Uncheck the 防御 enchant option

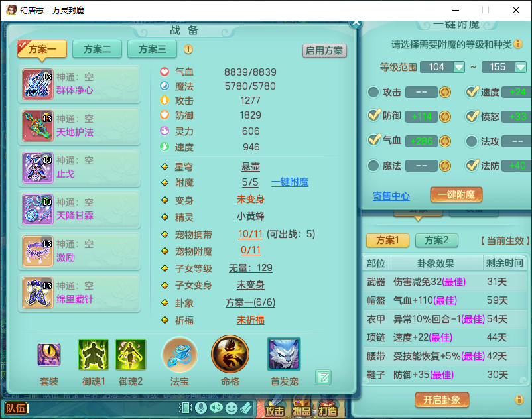click(x=374, y=116)
